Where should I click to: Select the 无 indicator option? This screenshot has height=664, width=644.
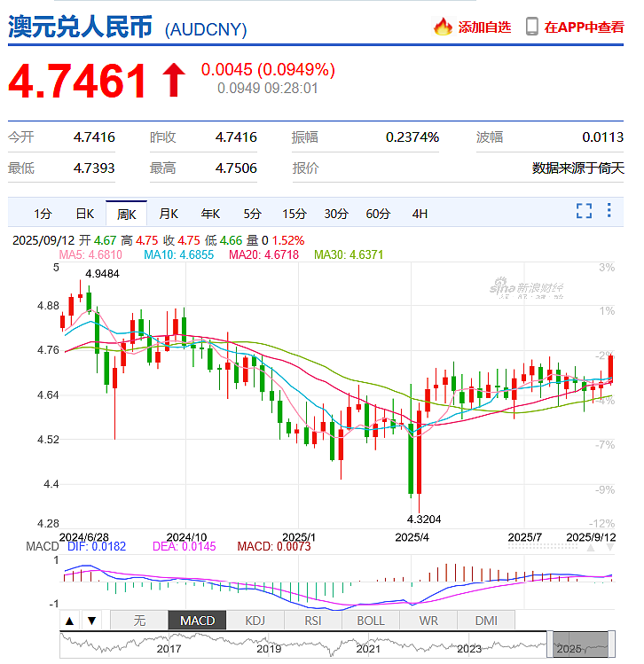pos(139,621)
